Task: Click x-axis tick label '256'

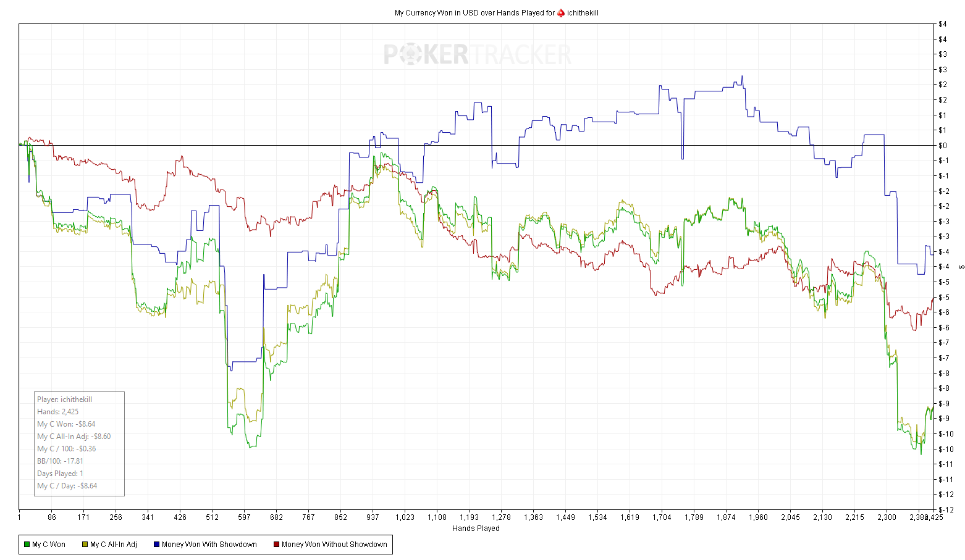Action: pyautogui.click(x=116, y=517)
